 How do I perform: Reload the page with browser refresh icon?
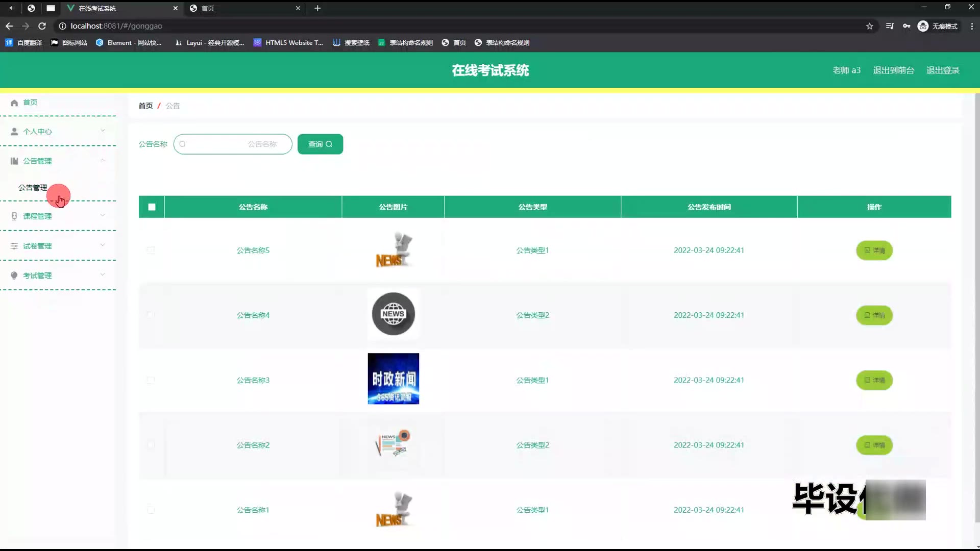click(42, 26)
